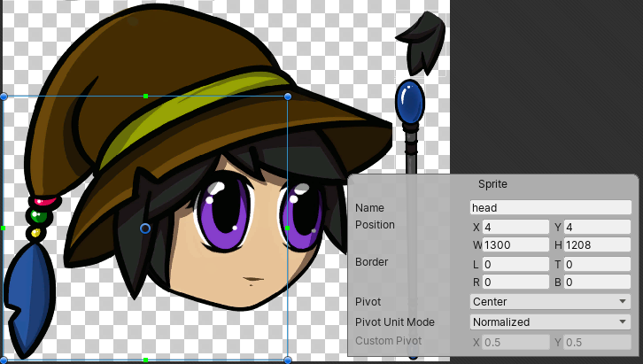This screenshot has width=643, height=364.
Task: Click the bottom-right blue corner handle
Action: (288, 360)
